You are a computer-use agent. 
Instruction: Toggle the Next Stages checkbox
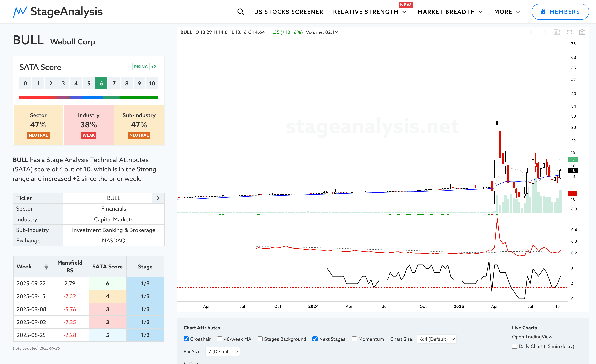click(315, 339)
